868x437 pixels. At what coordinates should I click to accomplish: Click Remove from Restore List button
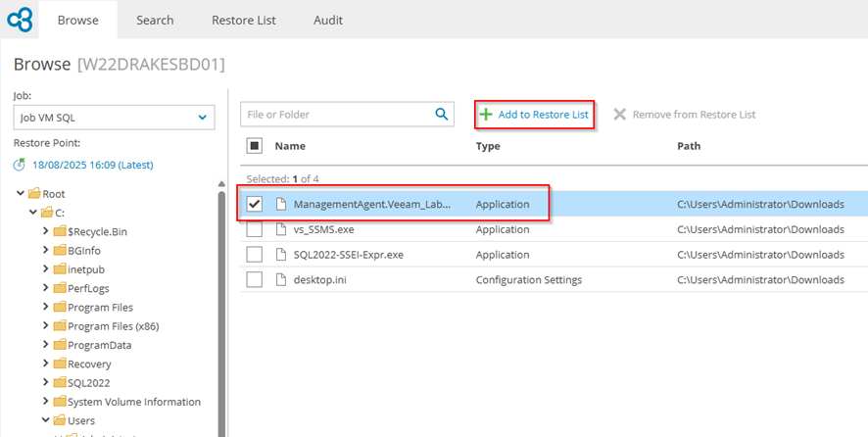[684, 115]
